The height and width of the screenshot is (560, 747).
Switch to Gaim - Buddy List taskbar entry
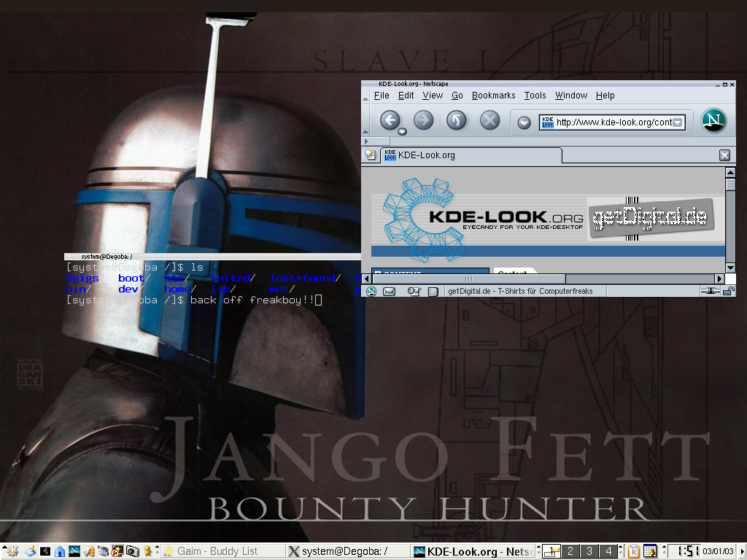(x=223, y=551)
